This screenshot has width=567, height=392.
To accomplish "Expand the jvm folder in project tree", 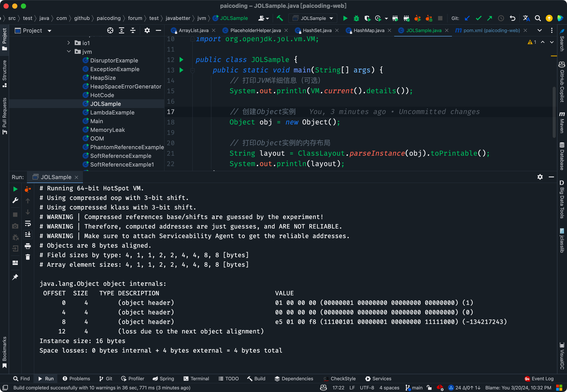I will [70, 52].
